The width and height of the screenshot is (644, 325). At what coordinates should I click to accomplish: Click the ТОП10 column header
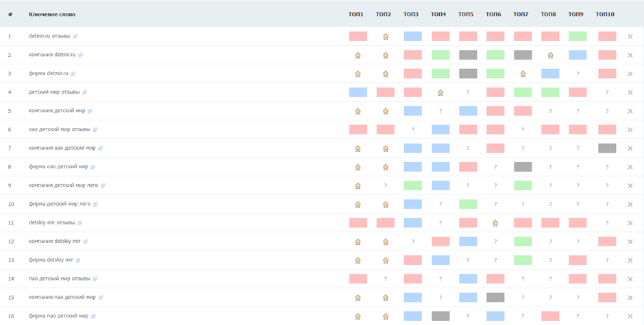point(605,14)
